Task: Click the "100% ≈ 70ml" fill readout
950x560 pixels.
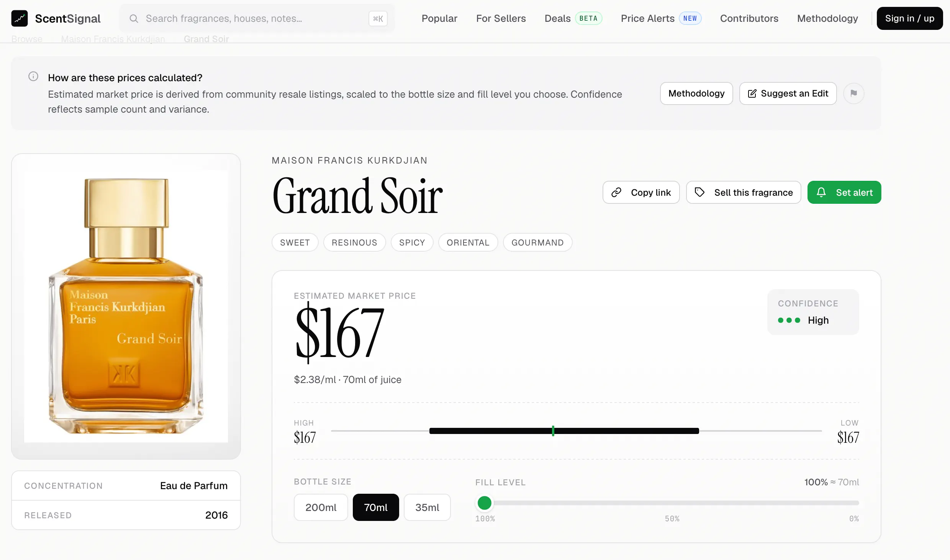Action: tap(832, 482)
